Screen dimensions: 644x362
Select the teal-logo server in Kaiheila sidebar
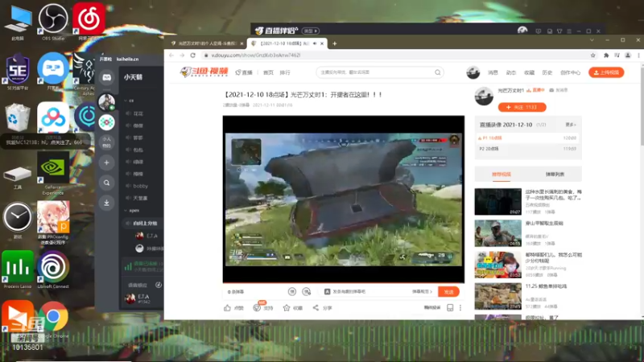(106, 122)
